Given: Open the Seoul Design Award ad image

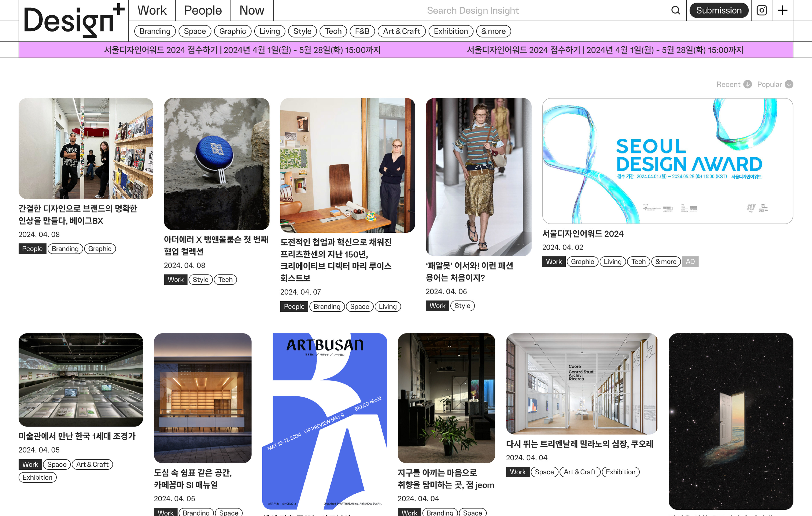Looking at the screenshot, I should point(668,161).
